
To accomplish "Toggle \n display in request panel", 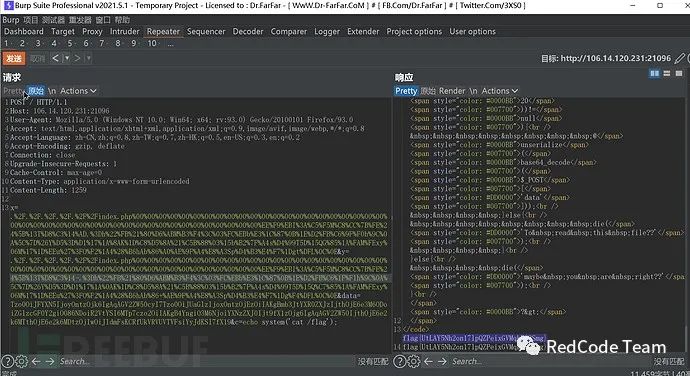I will point(52,91).
